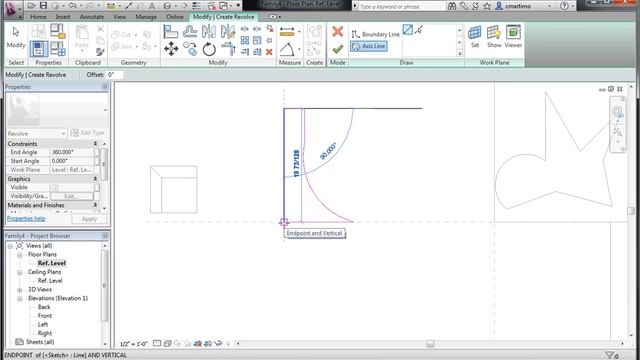This screenshot has width=640, height=360.
Task: Switch to the View ribbon tab
Action: coord(119,17)
